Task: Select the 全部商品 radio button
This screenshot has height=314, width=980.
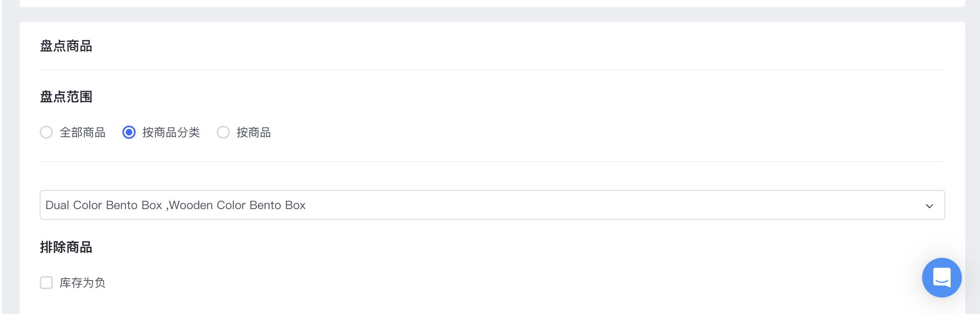Action: [x=46, y=132]
